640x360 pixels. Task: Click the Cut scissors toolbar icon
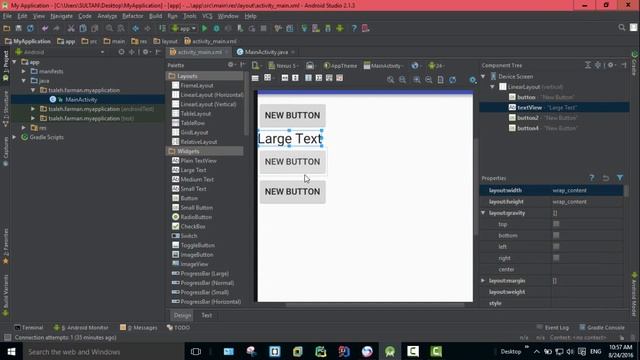(71, 28)
